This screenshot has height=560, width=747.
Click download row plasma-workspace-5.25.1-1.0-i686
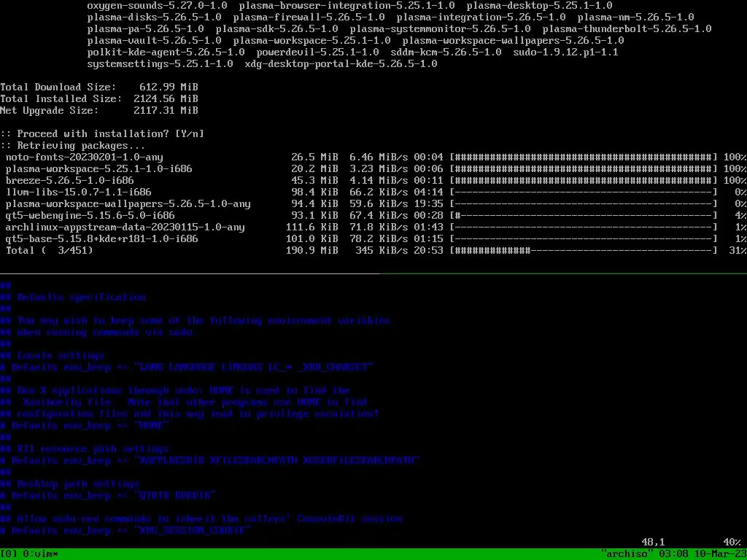click(x=373, y=168)
